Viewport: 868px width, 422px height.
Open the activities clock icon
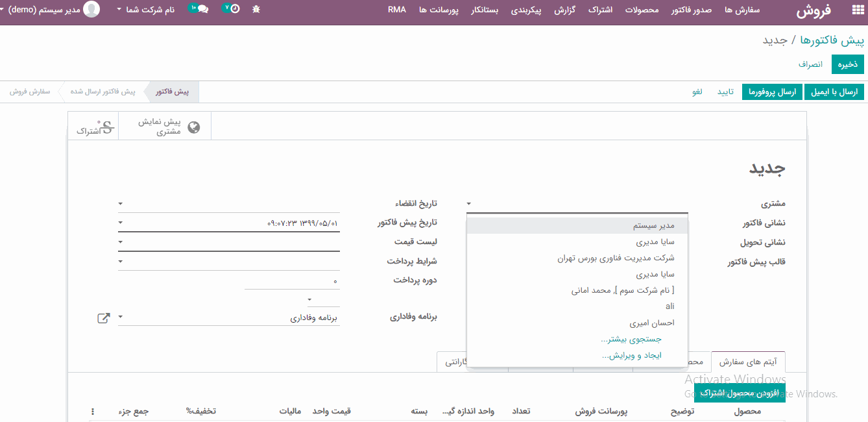[231, 9]
